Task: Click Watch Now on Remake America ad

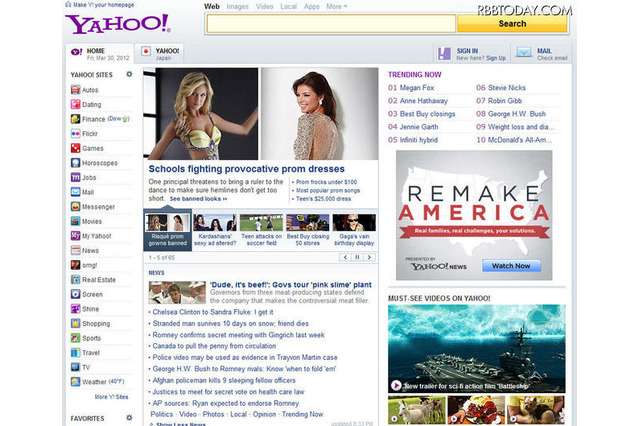Action: pyautogui.click(x=511, y=266)
